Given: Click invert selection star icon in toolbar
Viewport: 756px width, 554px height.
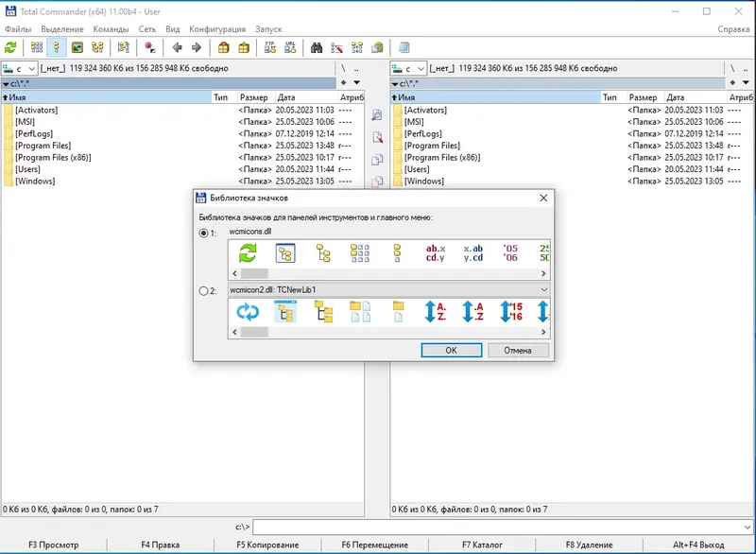Looking at the screenshot, I should (x=150, y=47).
